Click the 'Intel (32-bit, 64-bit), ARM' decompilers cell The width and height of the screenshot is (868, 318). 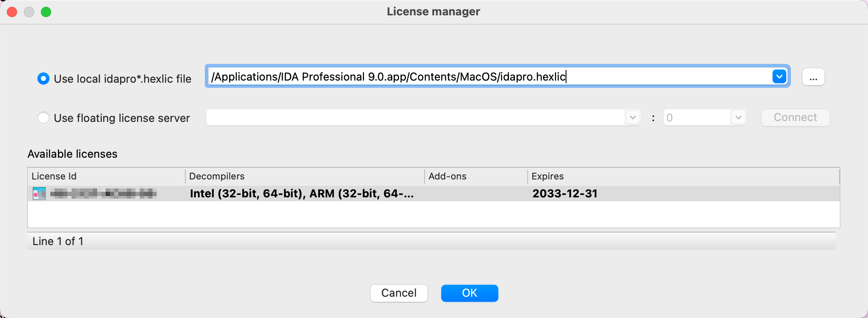click(302, 194)
